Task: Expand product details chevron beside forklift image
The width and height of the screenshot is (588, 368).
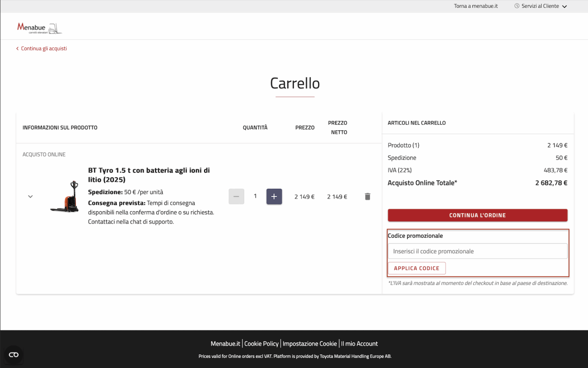Action: click(x=31, y=197)
